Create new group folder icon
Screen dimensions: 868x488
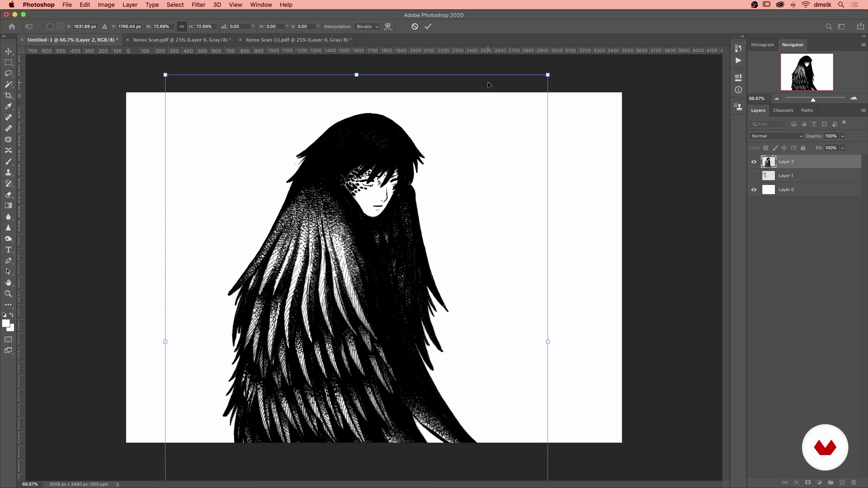[831, 482]
